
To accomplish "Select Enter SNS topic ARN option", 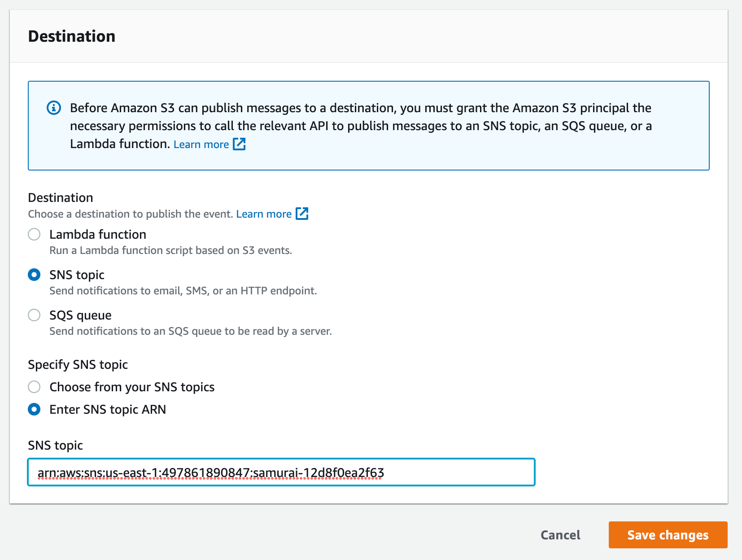I will click(34, 409).
